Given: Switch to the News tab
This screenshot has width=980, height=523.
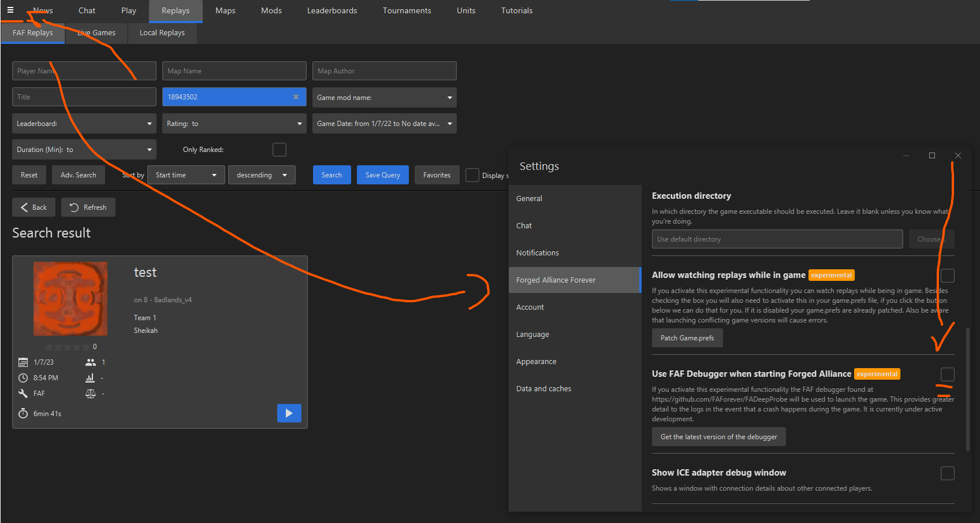Looking at the screenshot, I should coord(43,10).
